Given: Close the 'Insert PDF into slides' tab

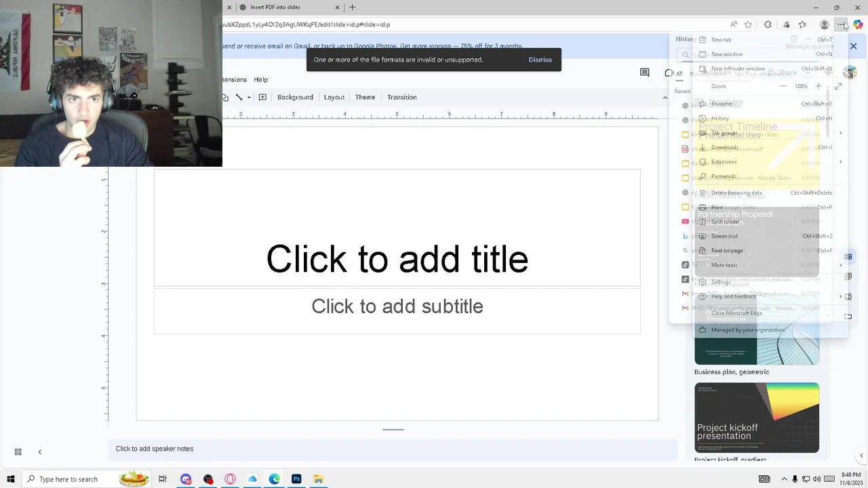Looking at the screenshot, I should click(x=337, y=7).
